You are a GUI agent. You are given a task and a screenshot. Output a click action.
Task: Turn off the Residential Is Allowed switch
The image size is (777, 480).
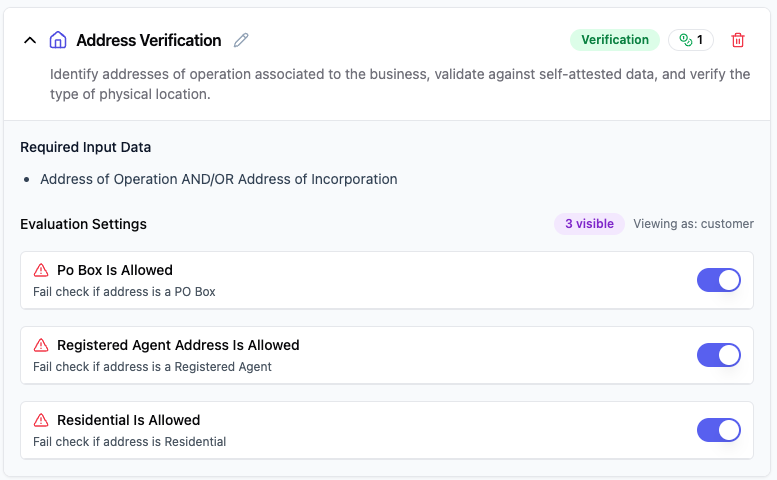tap(719, 429)
